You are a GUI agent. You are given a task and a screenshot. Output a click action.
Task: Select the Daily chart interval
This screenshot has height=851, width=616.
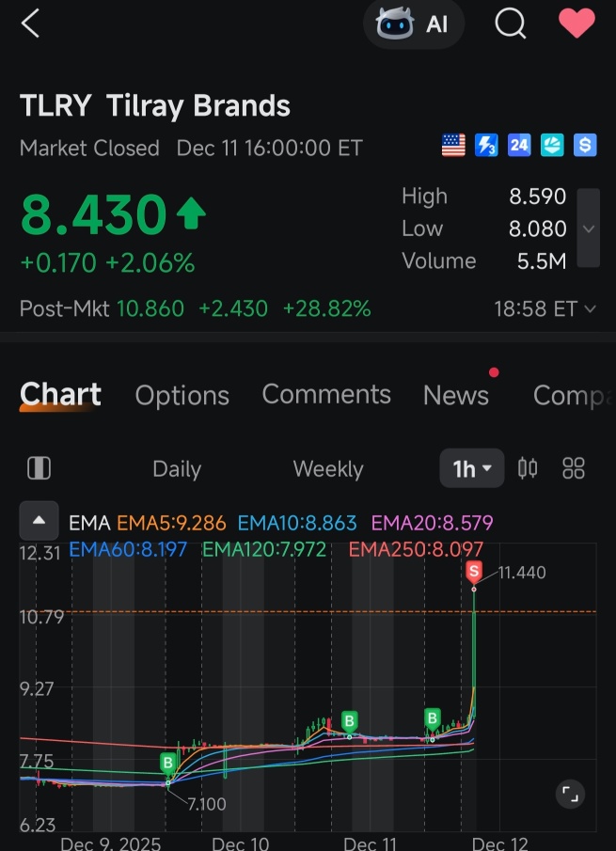coord(177,468)
